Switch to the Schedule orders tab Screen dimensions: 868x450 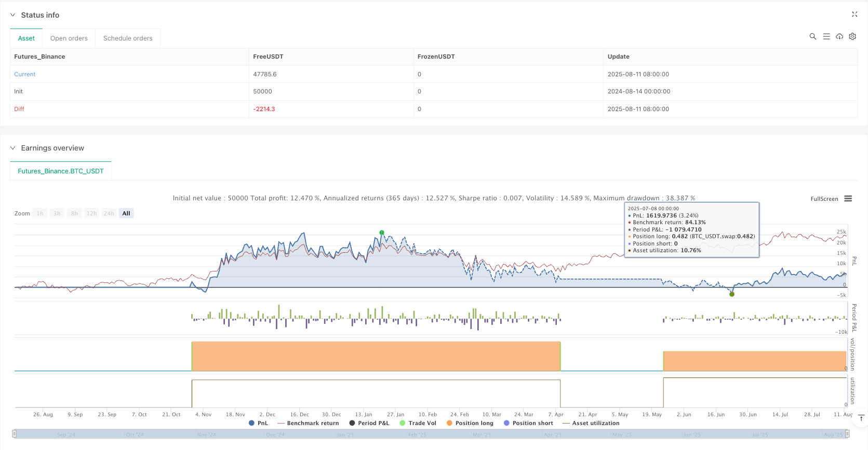point(128,38)
